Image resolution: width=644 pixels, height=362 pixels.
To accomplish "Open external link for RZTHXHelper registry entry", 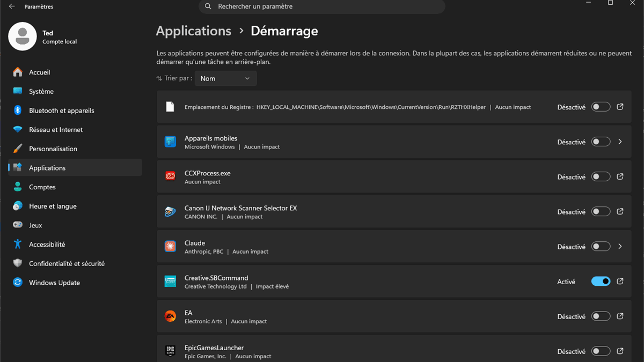I will (620, 107).
